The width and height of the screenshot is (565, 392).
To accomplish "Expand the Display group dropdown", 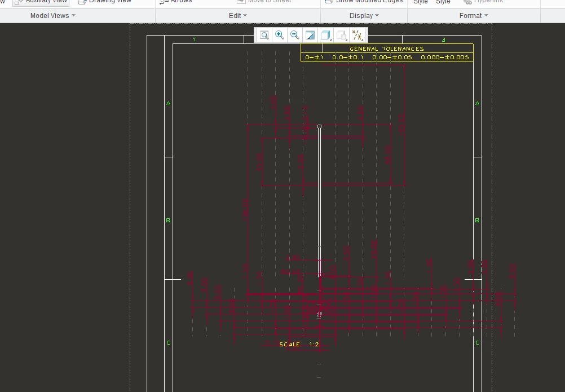I will 364,15.
